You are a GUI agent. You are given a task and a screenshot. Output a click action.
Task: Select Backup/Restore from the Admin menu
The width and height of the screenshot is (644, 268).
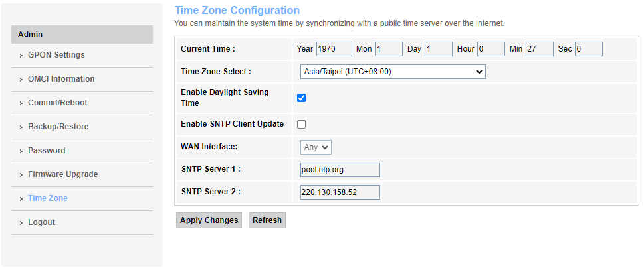point(58,127)
